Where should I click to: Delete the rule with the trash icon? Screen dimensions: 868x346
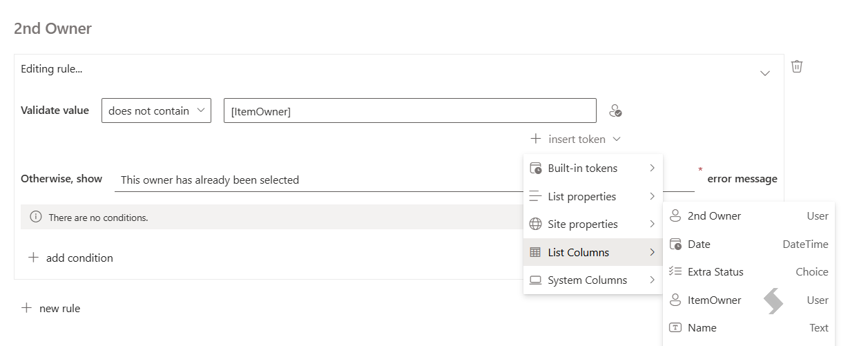click(797, 66)
